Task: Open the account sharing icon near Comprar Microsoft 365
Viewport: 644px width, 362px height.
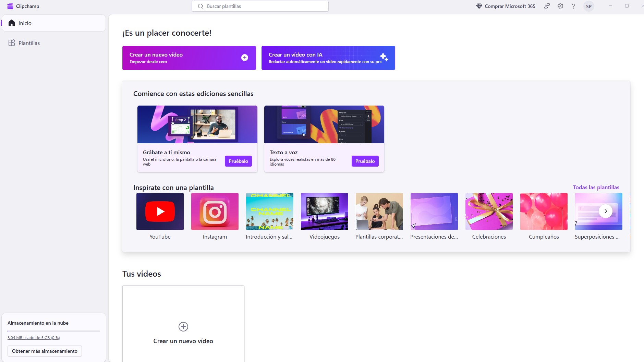Action: pyautogui.click(x=546, y=6)
